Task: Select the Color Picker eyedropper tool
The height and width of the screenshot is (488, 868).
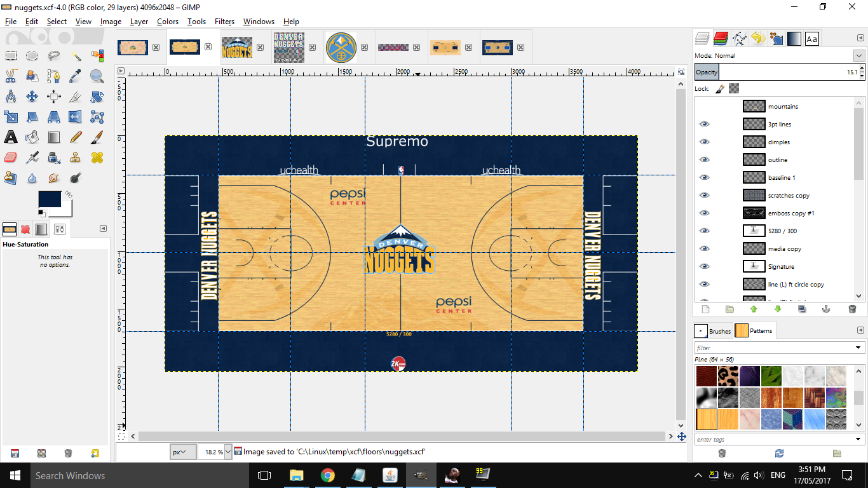Action: point(76,76)
